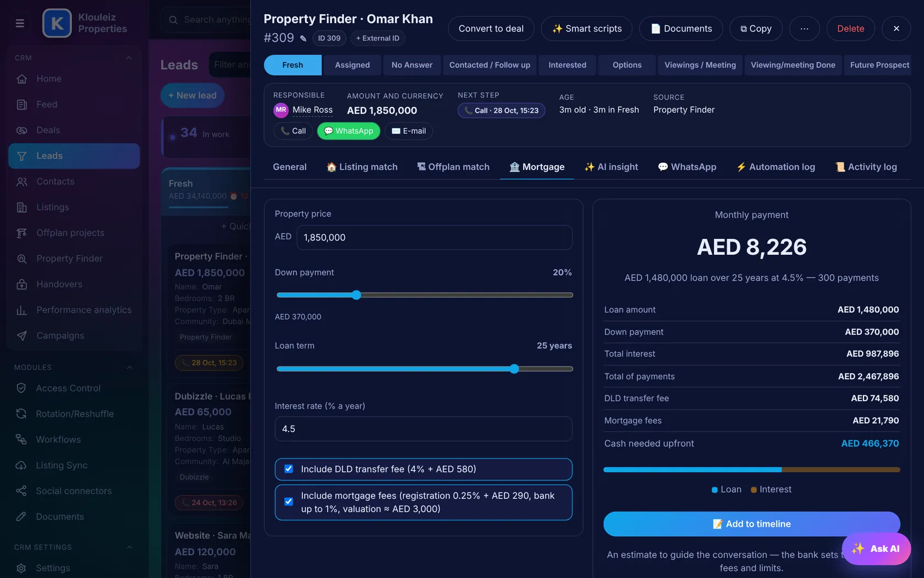924x578 pixels.
Task: Switch to the Listing match tab
Action: coord(362,167)
